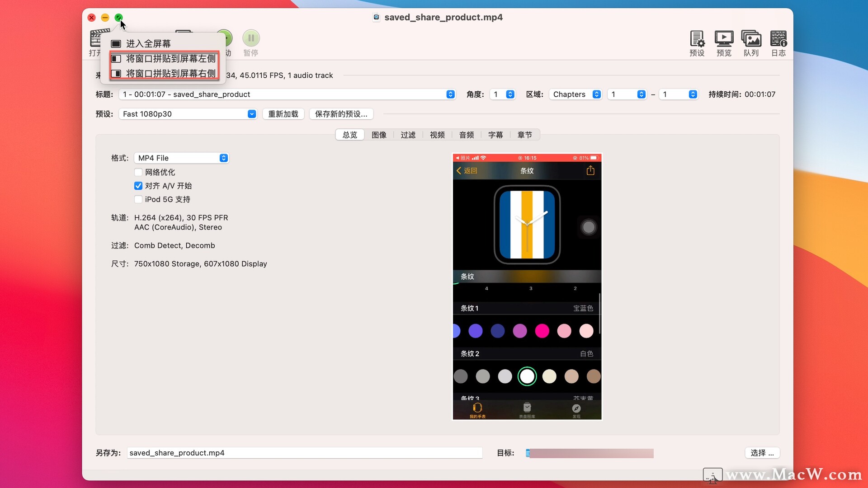Pick the hot pink stripe 1 swatch

point(542,331)
